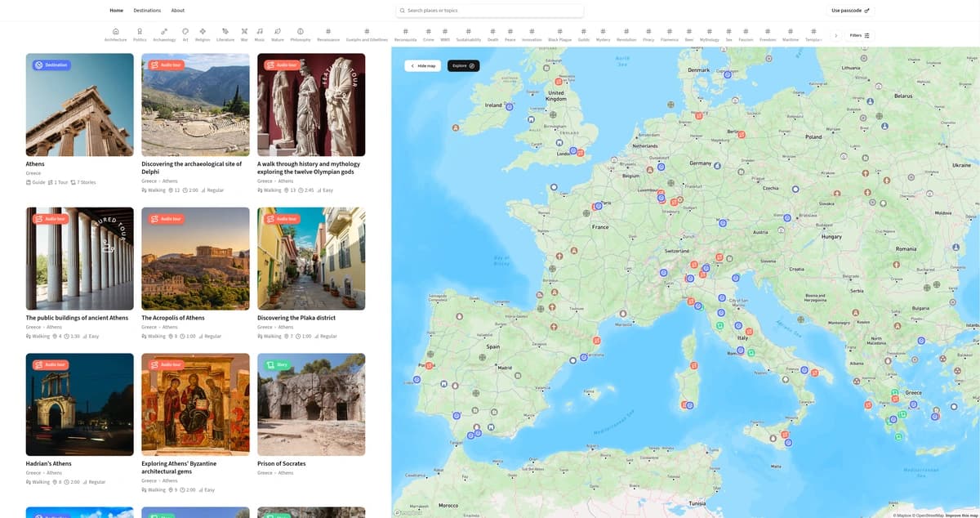980x518 pixels.
Task: Click the search places or topics field
Action: 489,11
